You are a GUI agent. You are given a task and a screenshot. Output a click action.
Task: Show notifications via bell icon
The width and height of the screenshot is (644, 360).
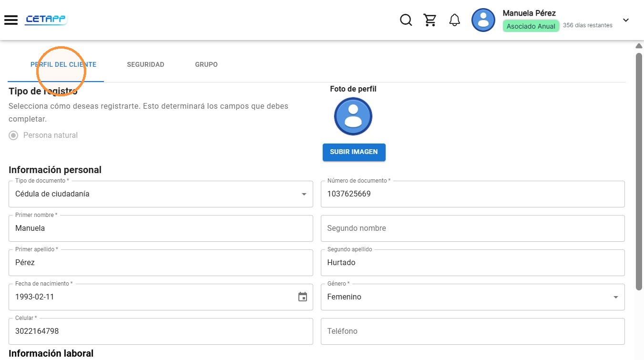point(455,20)
